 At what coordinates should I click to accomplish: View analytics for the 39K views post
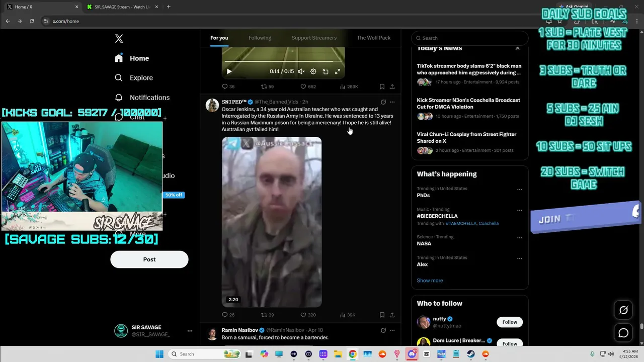pos(348,315)
